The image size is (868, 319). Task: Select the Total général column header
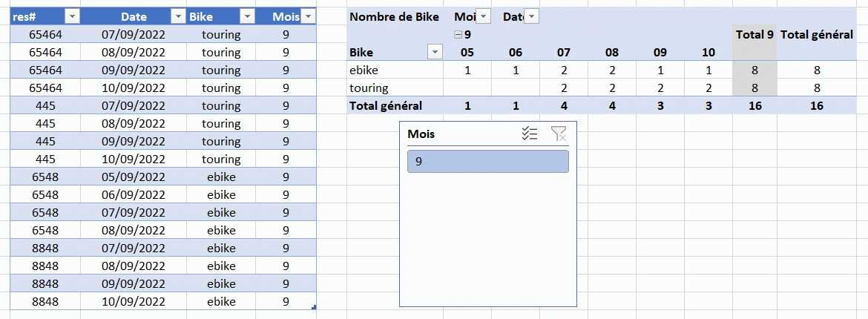coord(817,34)
